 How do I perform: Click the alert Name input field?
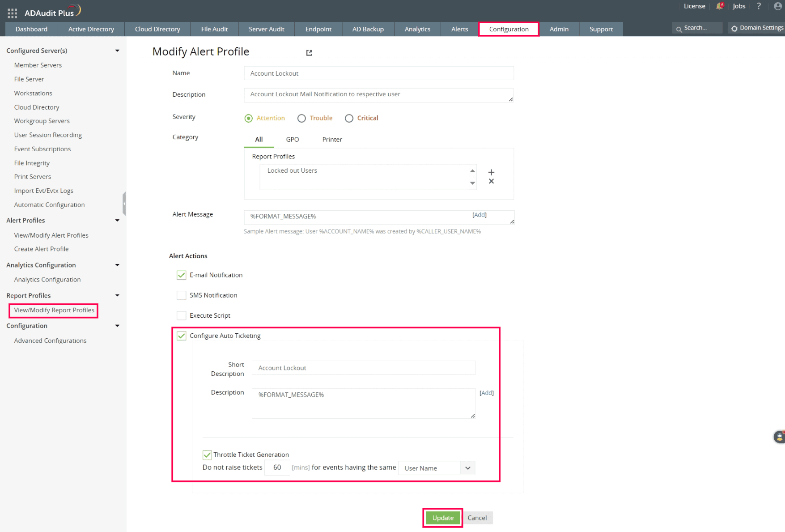point(379,73)
